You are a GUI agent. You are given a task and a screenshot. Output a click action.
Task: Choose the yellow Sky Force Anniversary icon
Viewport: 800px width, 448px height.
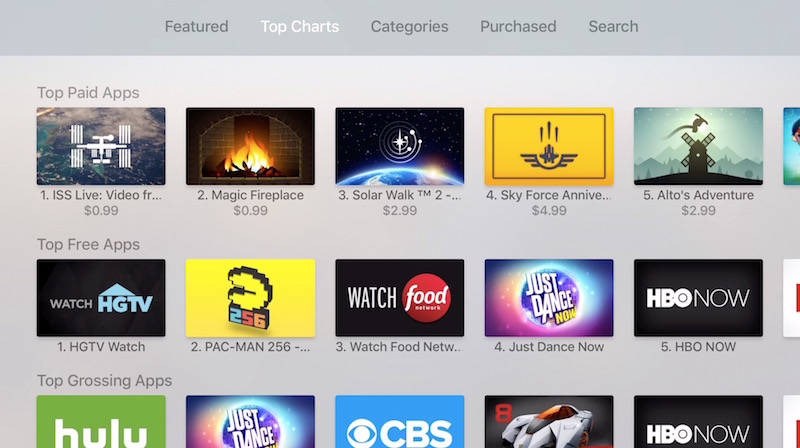pyautogui.click(x=549, y=146)
